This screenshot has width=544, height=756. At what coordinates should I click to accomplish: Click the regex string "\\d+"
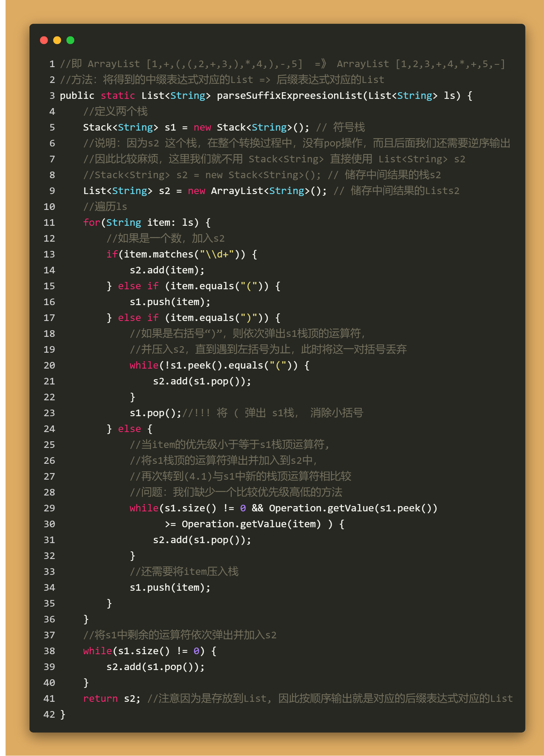coord(217,254)
